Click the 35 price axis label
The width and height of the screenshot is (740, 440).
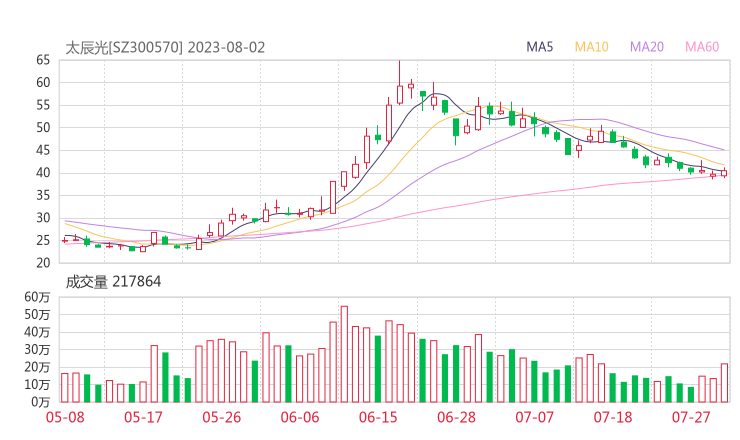[43, 195]
